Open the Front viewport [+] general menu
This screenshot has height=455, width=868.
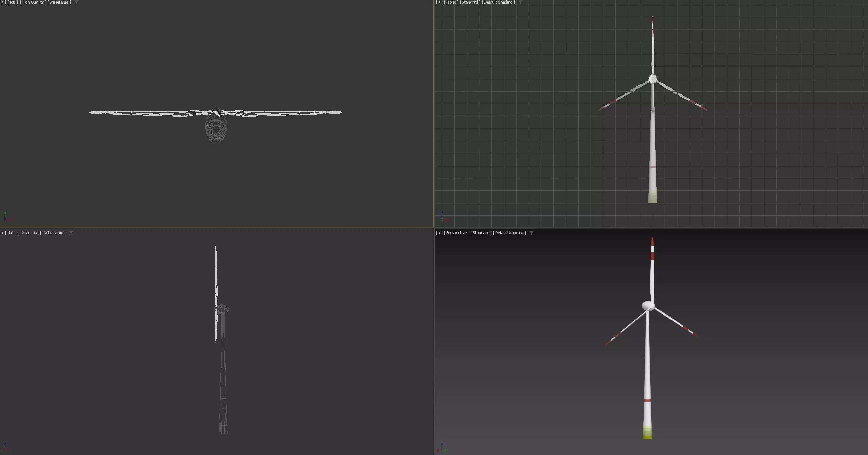(439, 2)
